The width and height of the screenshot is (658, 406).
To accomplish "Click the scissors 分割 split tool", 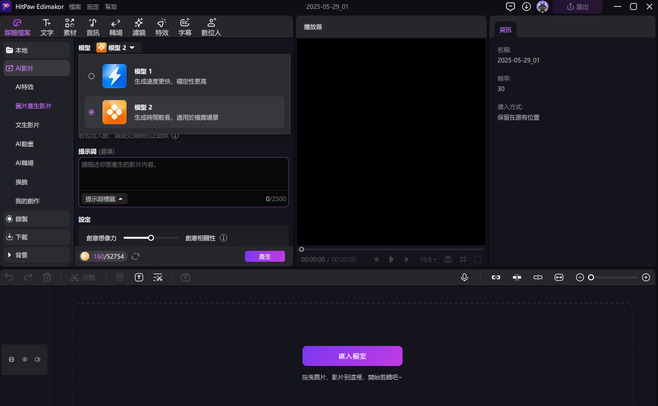I will pyautogui.click(x=83, y=278).
